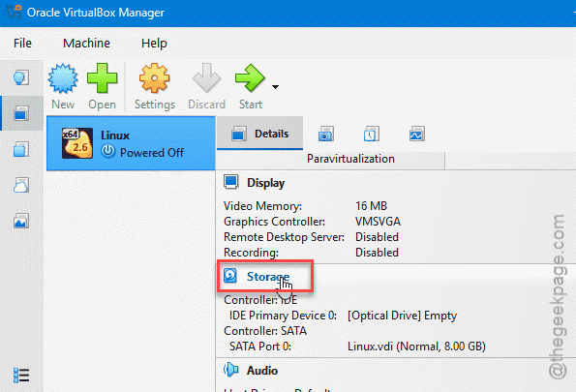
Task: Open the Machine menu
Action: (x=86, y=43)
